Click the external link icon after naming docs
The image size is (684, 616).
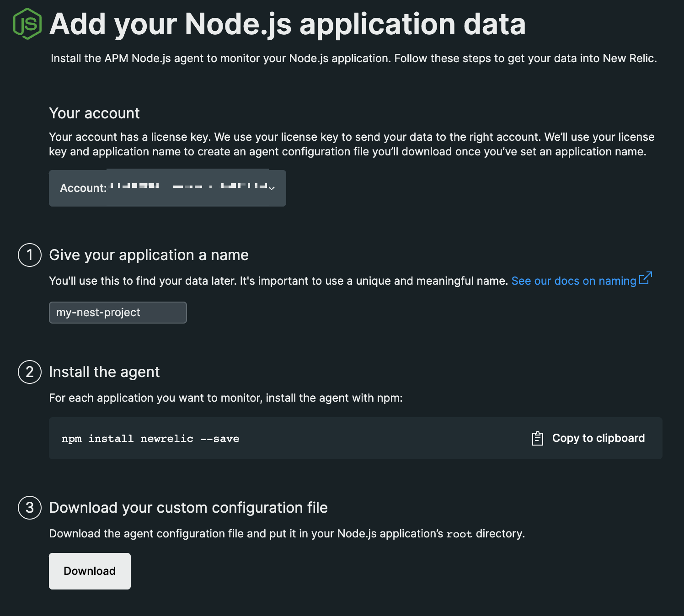pos(645,278)
